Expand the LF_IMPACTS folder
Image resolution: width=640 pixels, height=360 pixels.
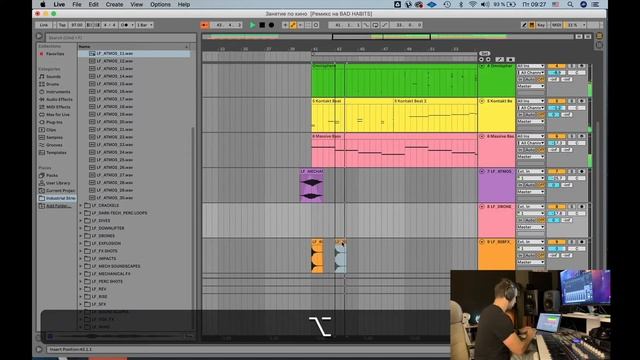tap(81, 258)
